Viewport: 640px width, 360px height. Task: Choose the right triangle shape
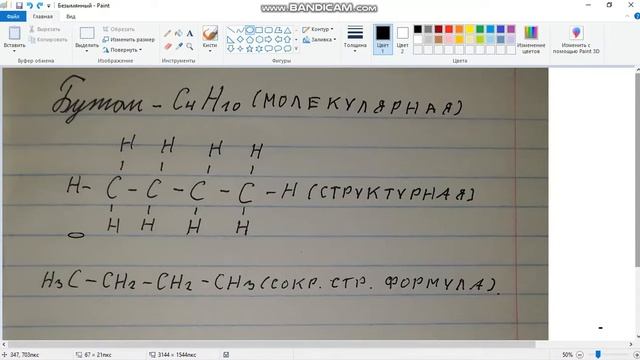pyautogui.click(x=231, y=40)
